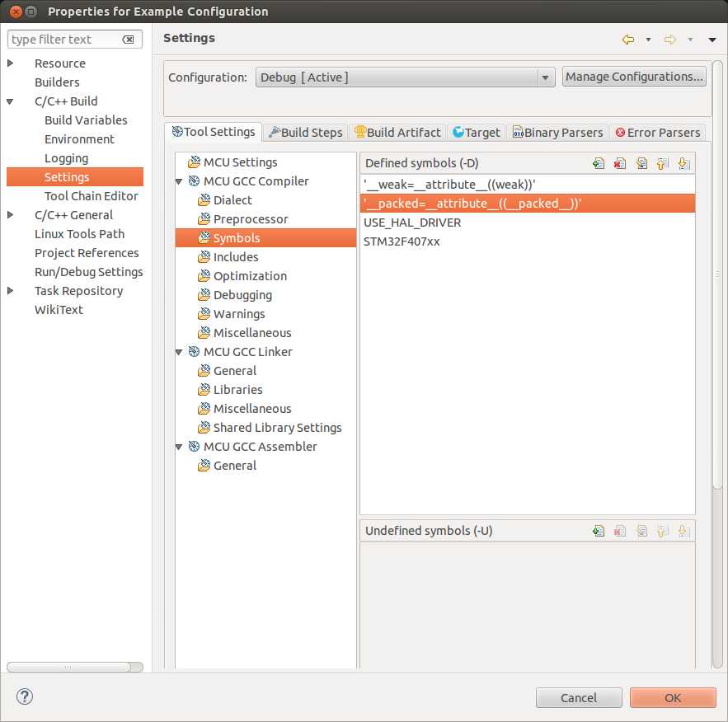Image resolution: width=728 pixels, height=722 pixels.
Task: Move the defined symbol up
Action: 663,163
